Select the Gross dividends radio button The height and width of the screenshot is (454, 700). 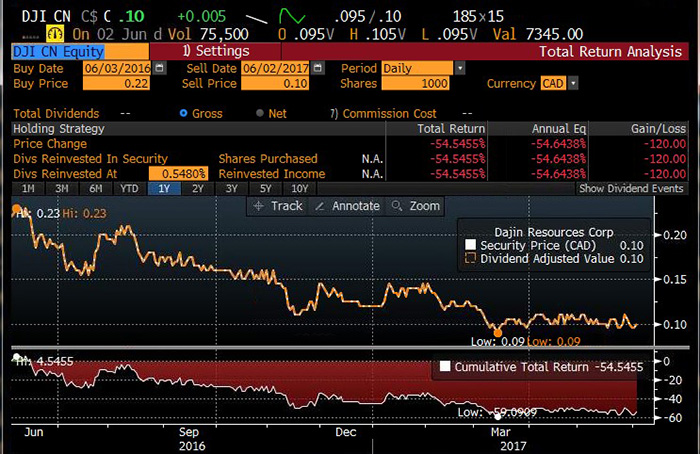183,114
